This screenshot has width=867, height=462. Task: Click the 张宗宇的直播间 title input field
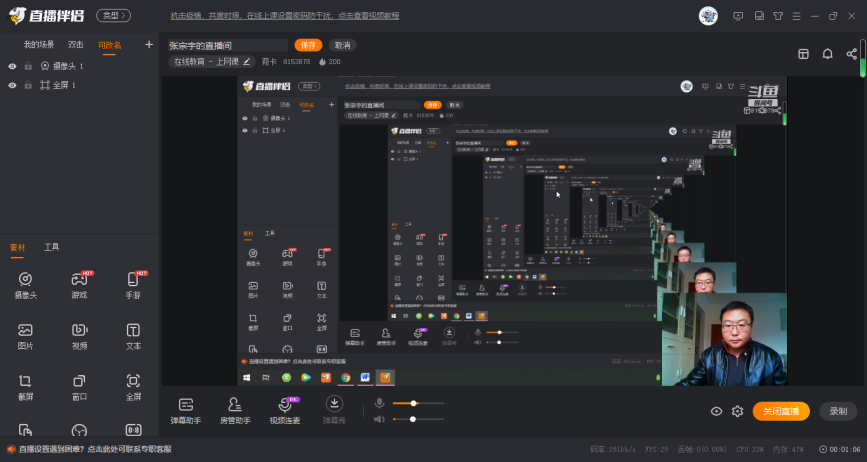click(x=228, y=45)
